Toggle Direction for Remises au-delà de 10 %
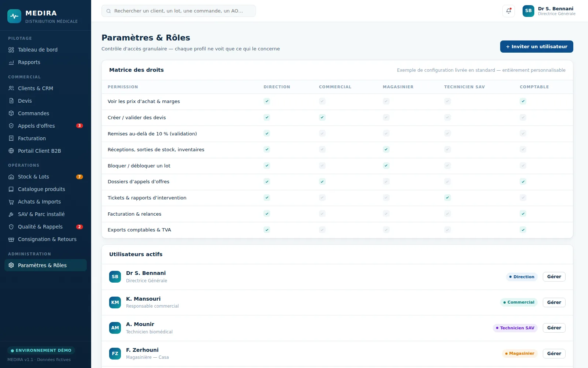The width and height of the screenshot is (588, 368). [267, 133]
